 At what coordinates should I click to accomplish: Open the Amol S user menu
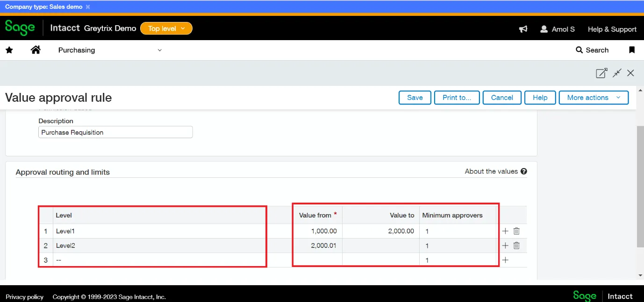[x=557, y=29]
